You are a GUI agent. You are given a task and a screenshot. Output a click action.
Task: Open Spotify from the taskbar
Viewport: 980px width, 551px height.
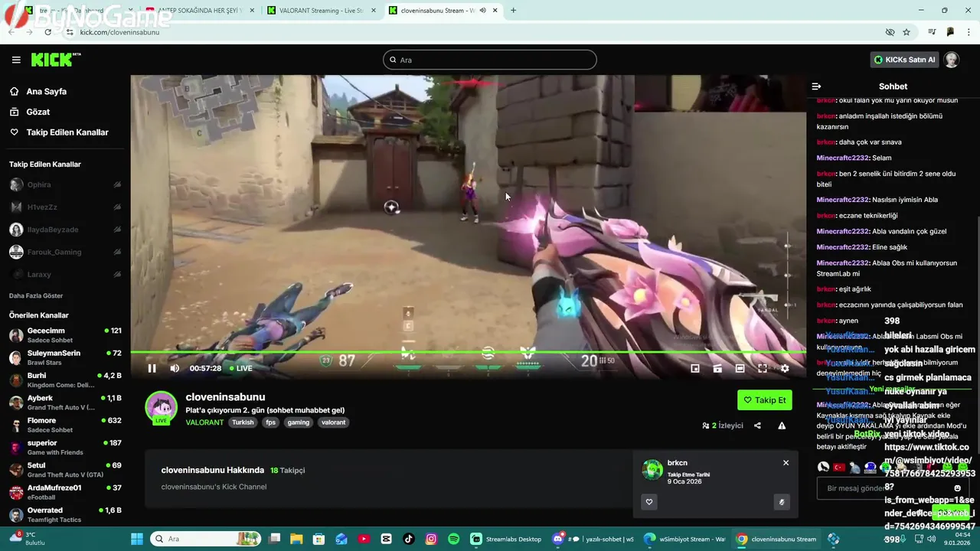(x=453, y=539)
